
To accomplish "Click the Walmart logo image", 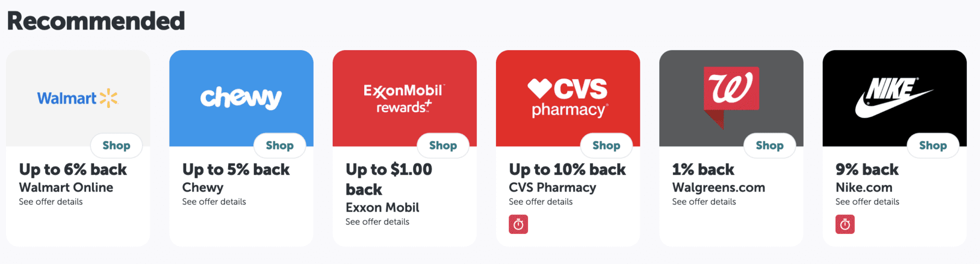I will tap(77, 98).
